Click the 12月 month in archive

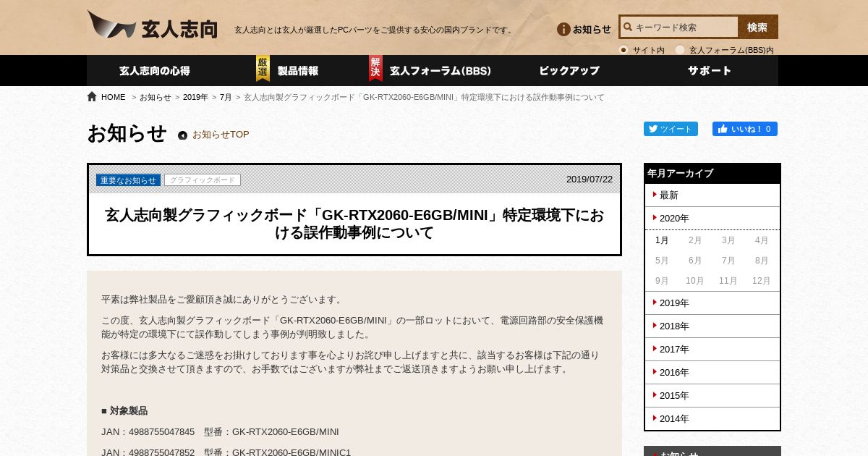(762, 281)
